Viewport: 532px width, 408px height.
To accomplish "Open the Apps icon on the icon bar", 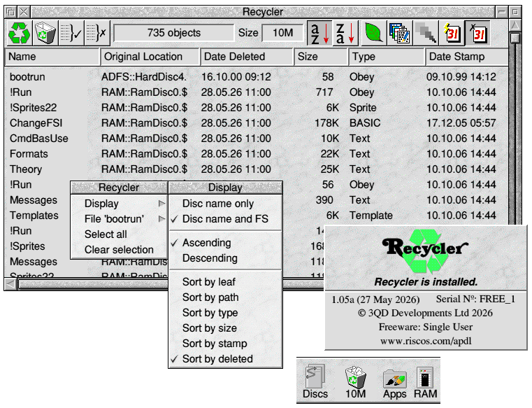I will click(394, 382).
